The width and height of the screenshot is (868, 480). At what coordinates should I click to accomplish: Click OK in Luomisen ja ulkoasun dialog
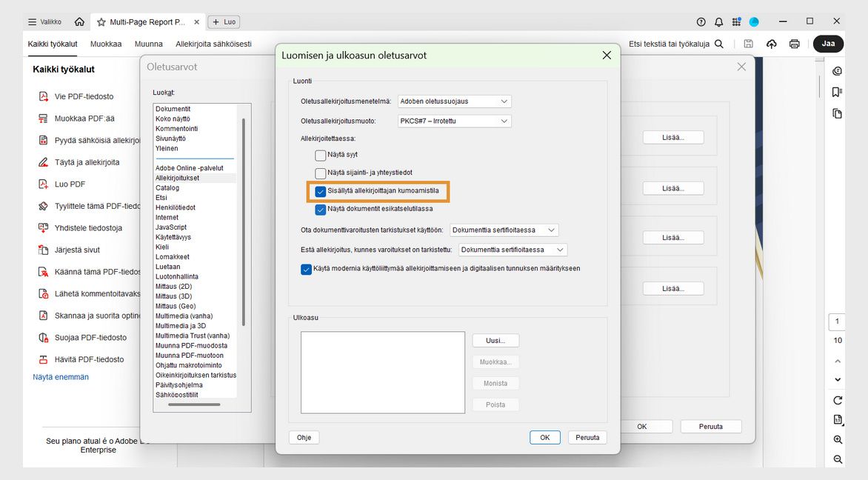(544, 437)
